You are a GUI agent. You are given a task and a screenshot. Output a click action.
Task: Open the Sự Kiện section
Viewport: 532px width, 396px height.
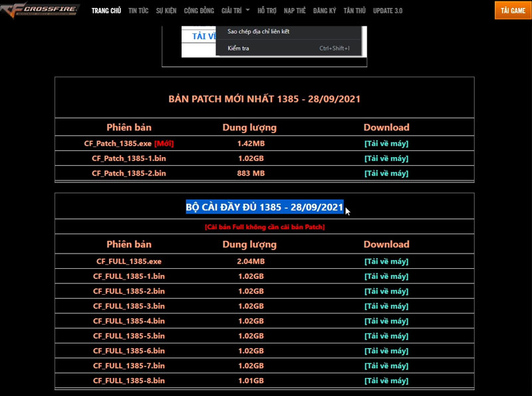166,11
